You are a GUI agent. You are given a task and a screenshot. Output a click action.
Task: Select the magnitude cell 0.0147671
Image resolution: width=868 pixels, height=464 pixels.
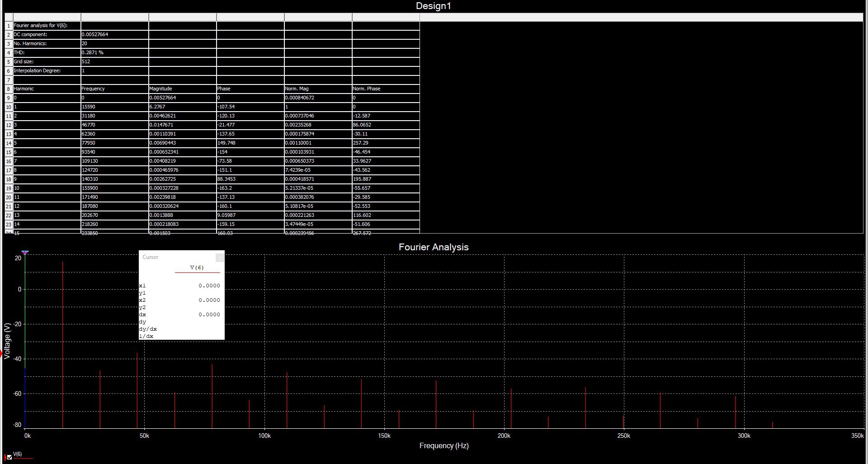(183, 125)
